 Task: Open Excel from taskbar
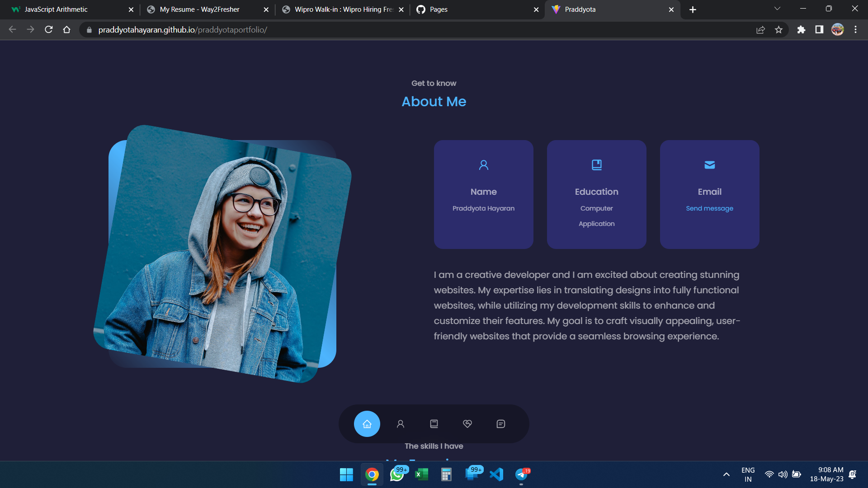point(422,474)
